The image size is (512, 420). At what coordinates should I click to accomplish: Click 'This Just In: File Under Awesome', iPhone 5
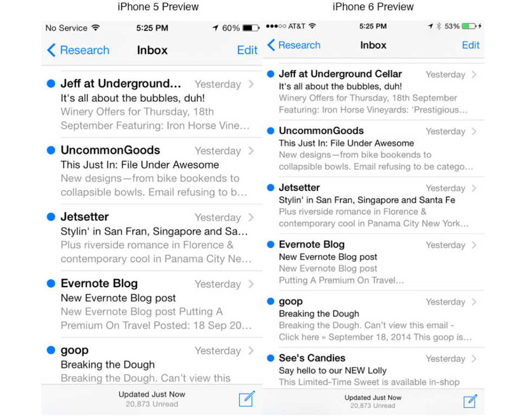pos(140,165)
